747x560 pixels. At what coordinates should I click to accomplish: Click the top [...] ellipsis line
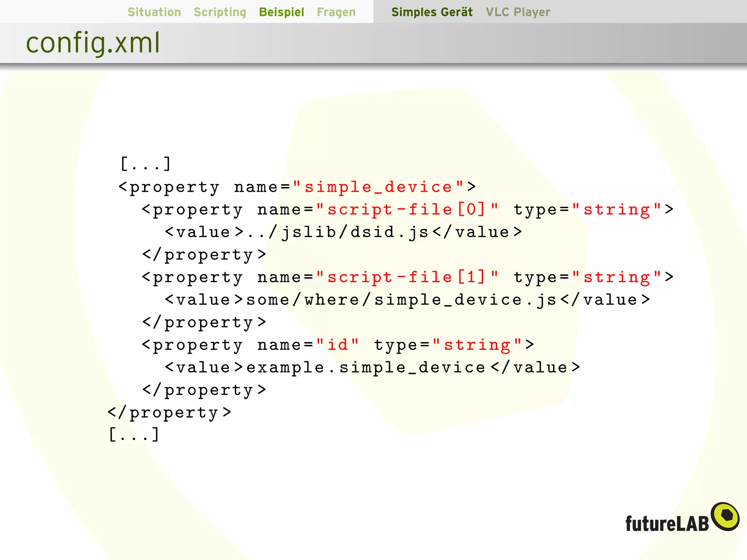(x=146, y=164)
